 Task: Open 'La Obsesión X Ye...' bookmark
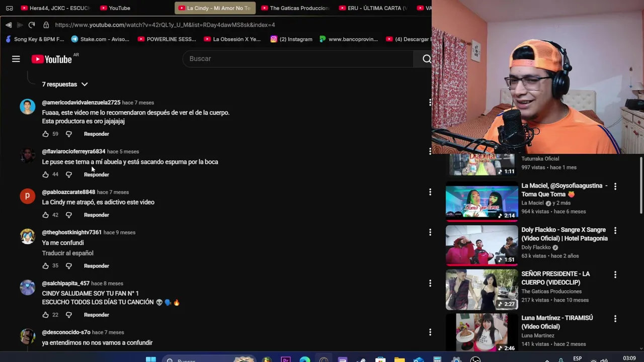(232, 39)
